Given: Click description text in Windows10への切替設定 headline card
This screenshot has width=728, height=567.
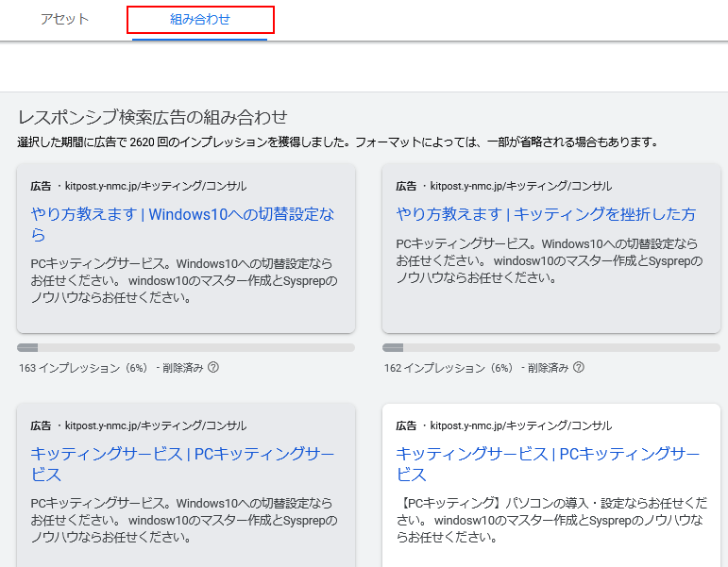Looking at the screenshot, I should coord(184,281).
